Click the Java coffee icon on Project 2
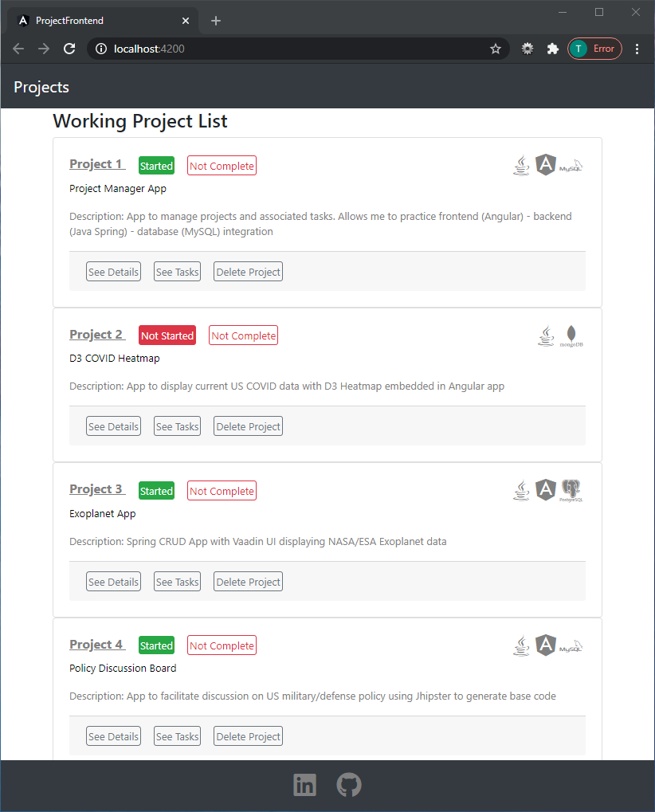Image resolution: width=655 pixels, height=812 pixels. pyautogui.click(x=546, y=335)
